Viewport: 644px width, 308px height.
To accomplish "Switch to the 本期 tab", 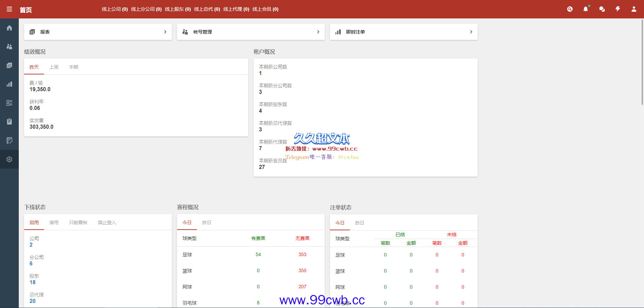I will [74, 67].
